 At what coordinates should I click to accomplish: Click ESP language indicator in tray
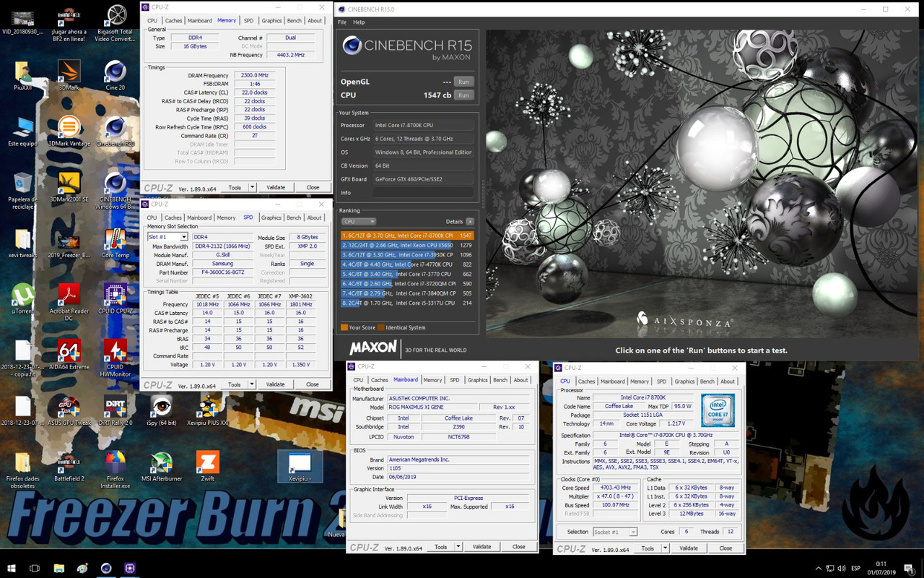tap(855, 569)
